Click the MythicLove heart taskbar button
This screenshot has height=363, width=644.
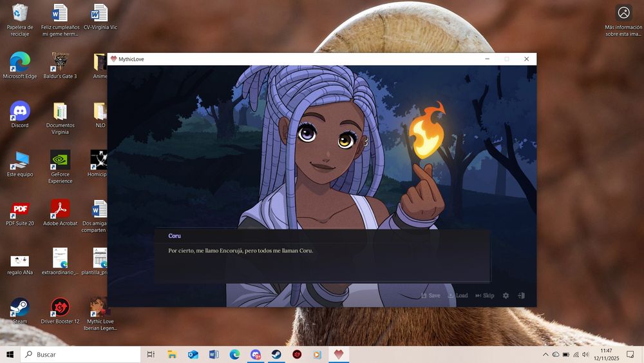(339, 355)
